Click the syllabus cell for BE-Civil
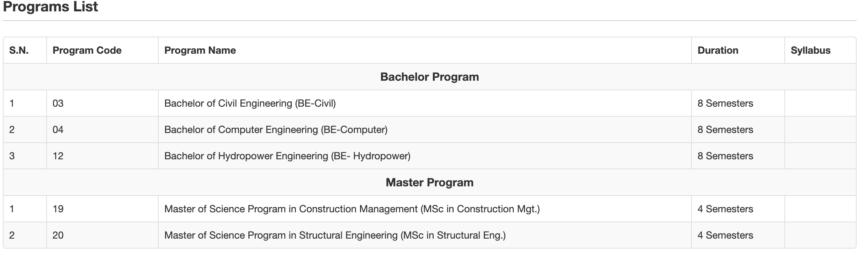This screenshot has width=868, height=266. point(820,103)
